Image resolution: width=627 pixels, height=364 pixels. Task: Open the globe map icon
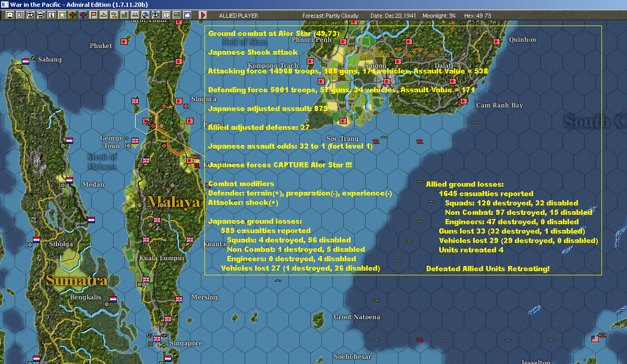click(x=145, y=15)
